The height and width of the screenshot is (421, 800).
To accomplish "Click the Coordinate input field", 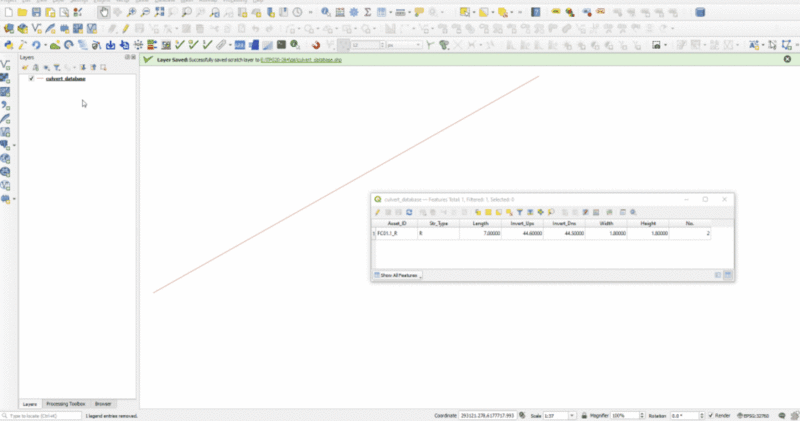I will (x=487, y=415).
